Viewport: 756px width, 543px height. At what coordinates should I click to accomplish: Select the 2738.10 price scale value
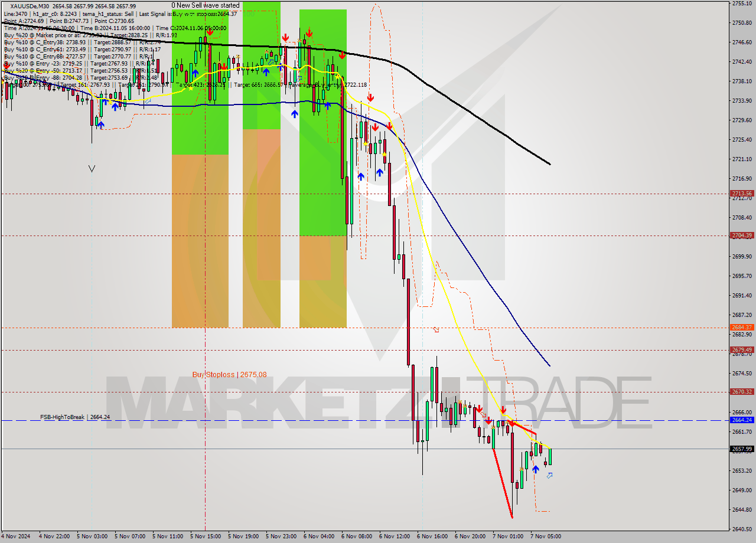pyautogui.click(x=742, y=81)
